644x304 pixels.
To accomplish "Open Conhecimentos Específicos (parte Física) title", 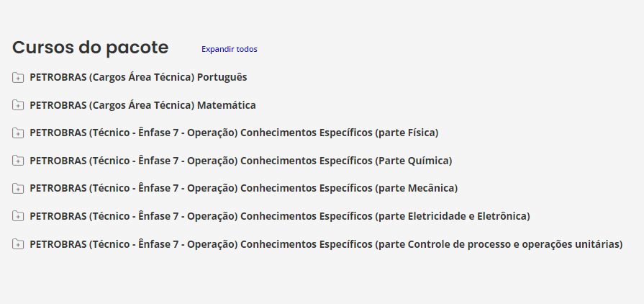I will click(x=234, y=133).
